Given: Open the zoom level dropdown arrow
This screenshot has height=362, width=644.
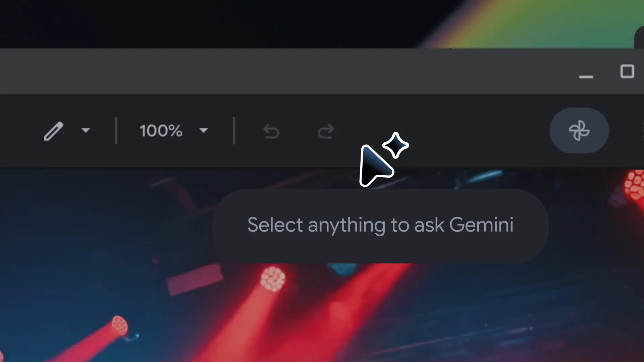Looking at the screenshot, I should click(x=204, y=130).
